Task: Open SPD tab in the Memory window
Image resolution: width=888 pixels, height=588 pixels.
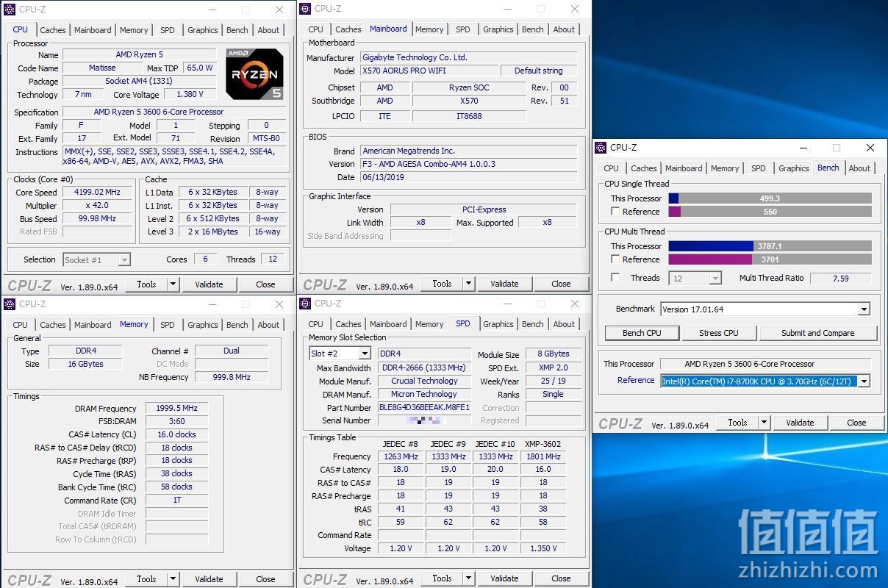Action: coord(168,325)
